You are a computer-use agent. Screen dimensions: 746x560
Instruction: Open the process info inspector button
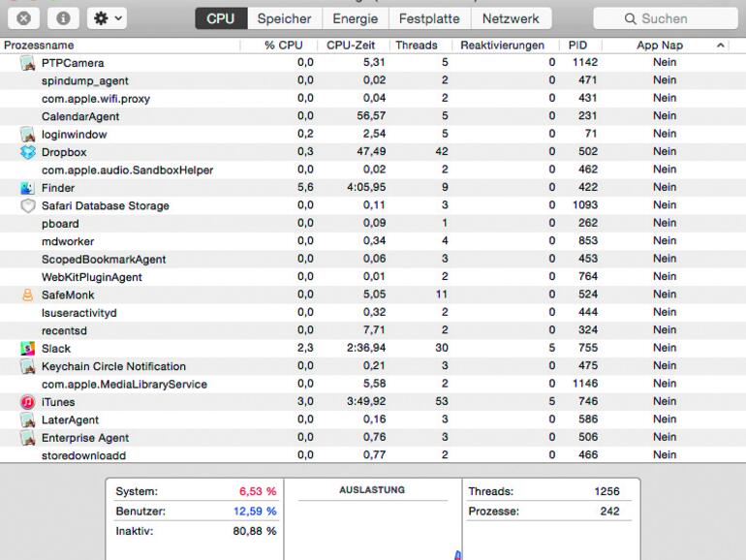63,18
